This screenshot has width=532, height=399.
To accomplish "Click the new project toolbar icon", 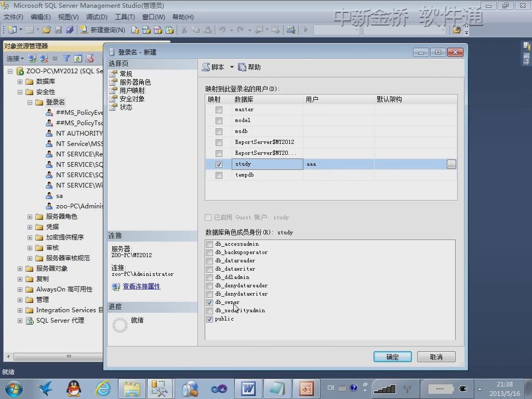I will 12,30.
